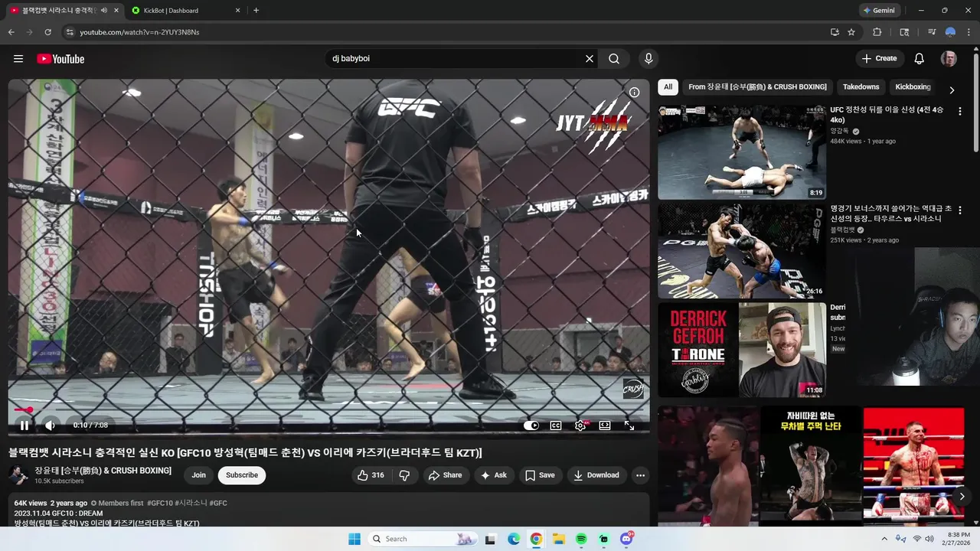Viewport: 980px width, 551px height.
Task: Open player settings gear
Action: click(x=580, y=425)
